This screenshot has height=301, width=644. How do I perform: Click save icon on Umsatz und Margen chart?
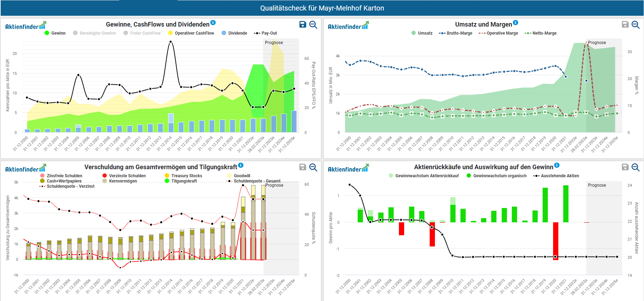point(625,24)
